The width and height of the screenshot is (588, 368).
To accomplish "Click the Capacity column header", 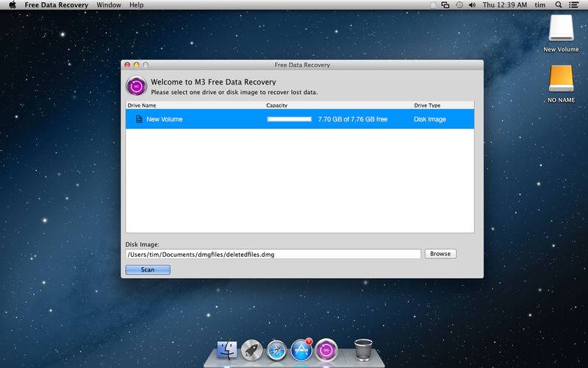I will tap(277, 105).
